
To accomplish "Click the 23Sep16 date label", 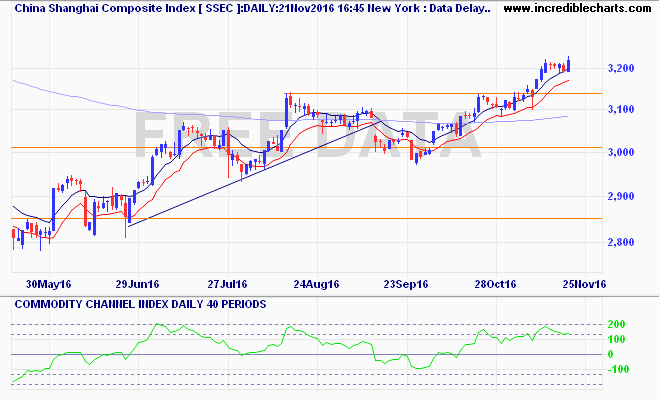I will click(x=406, y=284).
